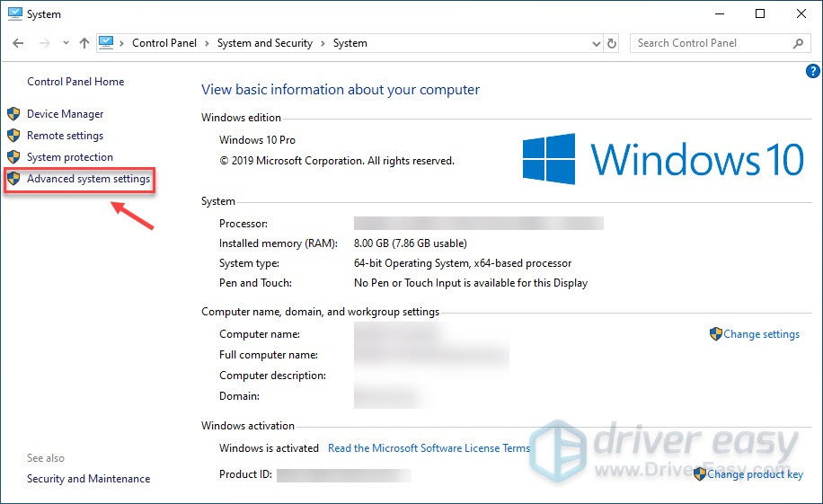
Task: Select the 2019 Microsoft Corporation copyright text
Action: click(x=337, y=161)
